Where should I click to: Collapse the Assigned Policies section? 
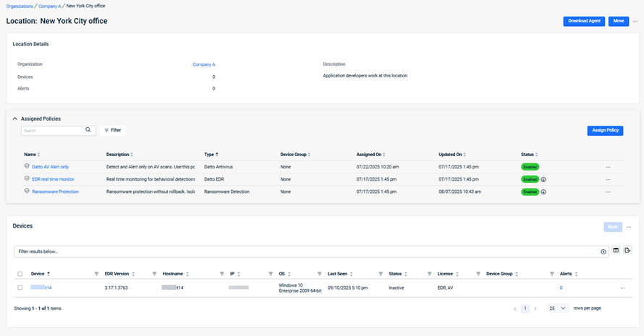pos(15,119)
